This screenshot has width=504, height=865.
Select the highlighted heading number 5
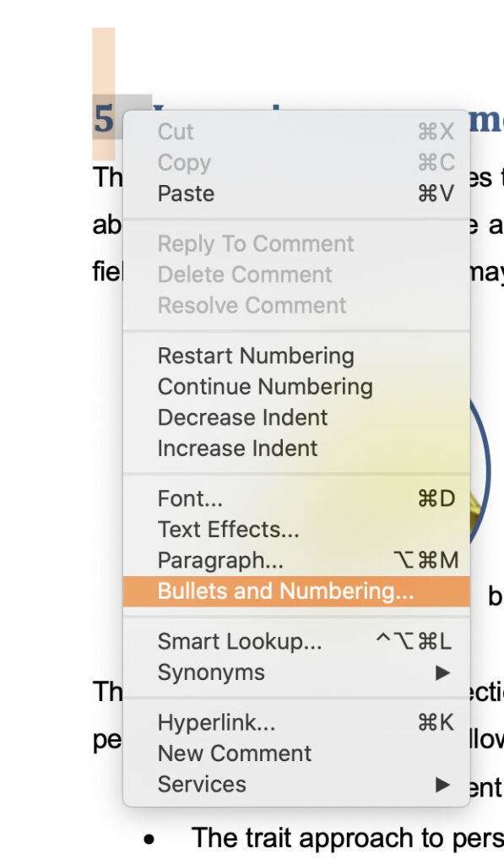click(x=103, y=119)
